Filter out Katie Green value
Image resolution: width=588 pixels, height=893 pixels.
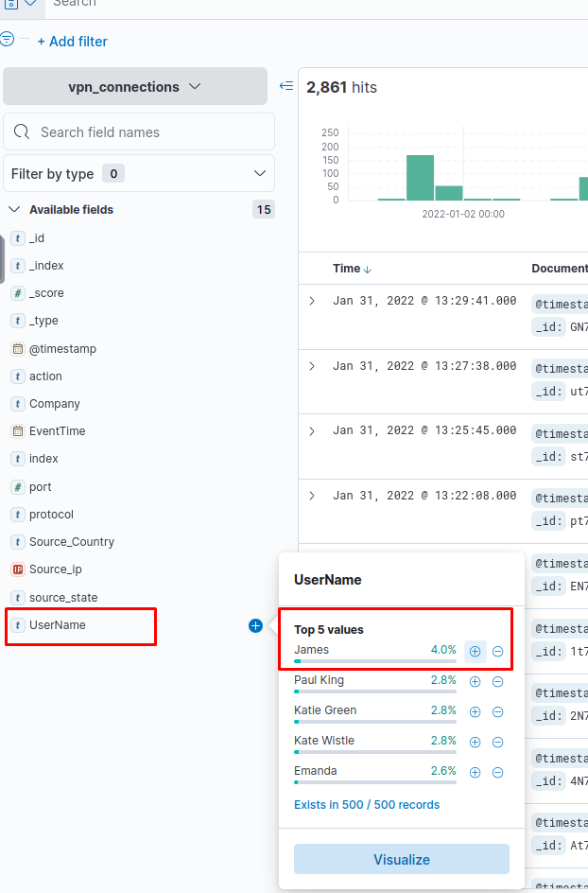(x=497, y=712)
